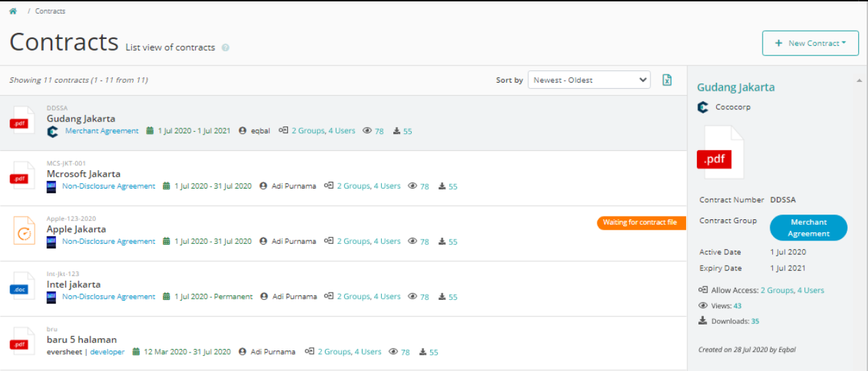Click Cococorp logo in detail panel
The width and height of the screenshot is (868, 371).
[x=703, y=107]
